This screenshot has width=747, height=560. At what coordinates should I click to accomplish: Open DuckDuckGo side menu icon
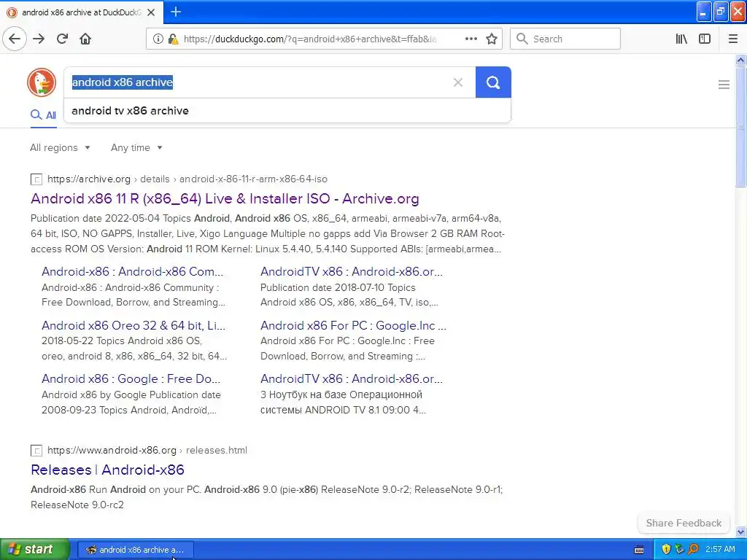(x=724, y=85)
